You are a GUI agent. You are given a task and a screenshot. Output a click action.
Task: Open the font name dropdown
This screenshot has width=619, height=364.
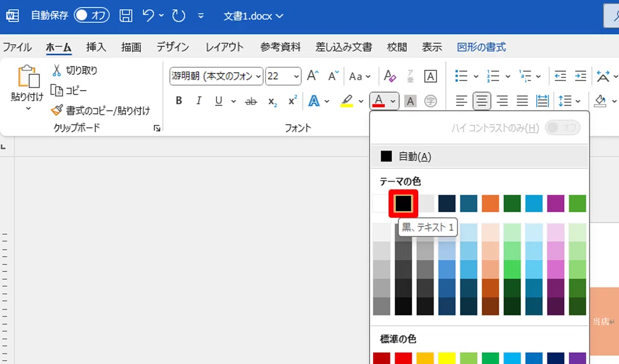(258, 76)
